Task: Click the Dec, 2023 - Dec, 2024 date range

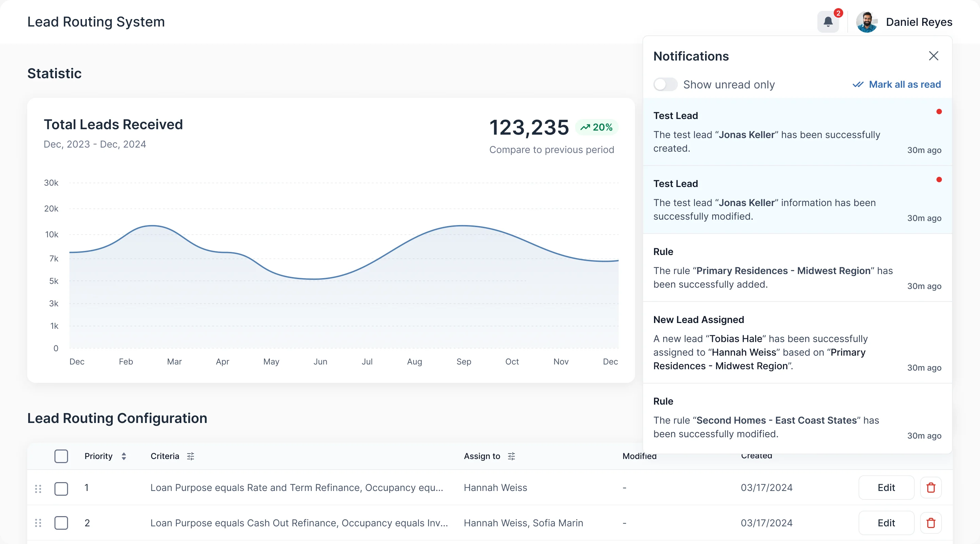Action: [95, 144]
